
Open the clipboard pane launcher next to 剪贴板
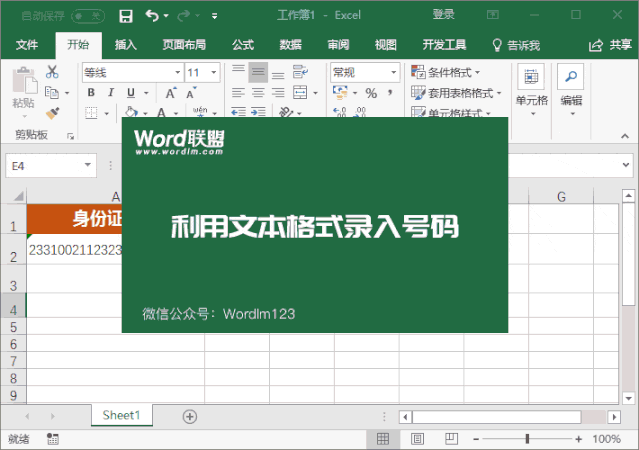pyautogui.click(x=70, y=137)
